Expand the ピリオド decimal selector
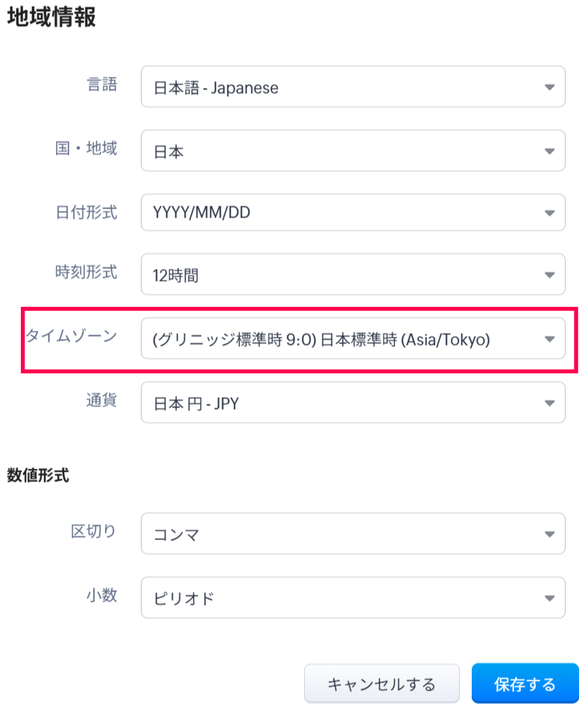The image size is (588, 713). (x=343, y=598)
